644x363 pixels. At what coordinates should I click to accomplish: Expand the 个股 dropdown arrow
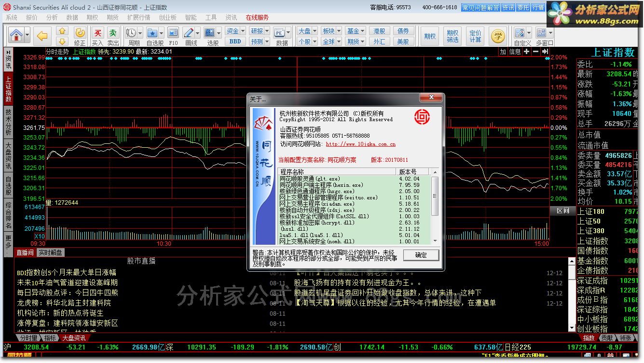314,42
